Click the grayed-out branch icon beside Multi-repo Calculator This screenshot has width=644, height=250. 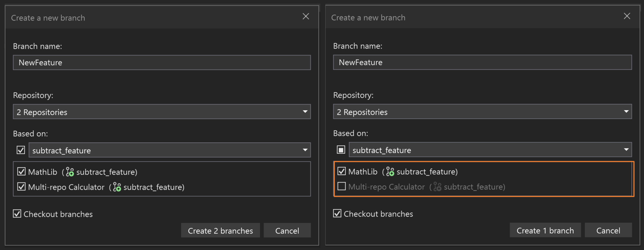point(437,187)
